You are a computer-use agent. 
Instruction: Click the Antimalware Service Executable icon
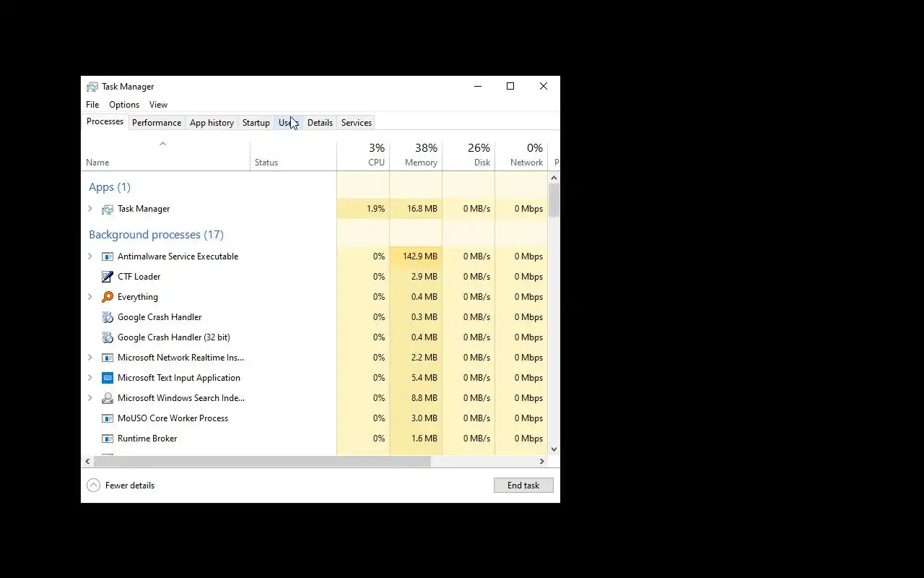tap(108, 256)
